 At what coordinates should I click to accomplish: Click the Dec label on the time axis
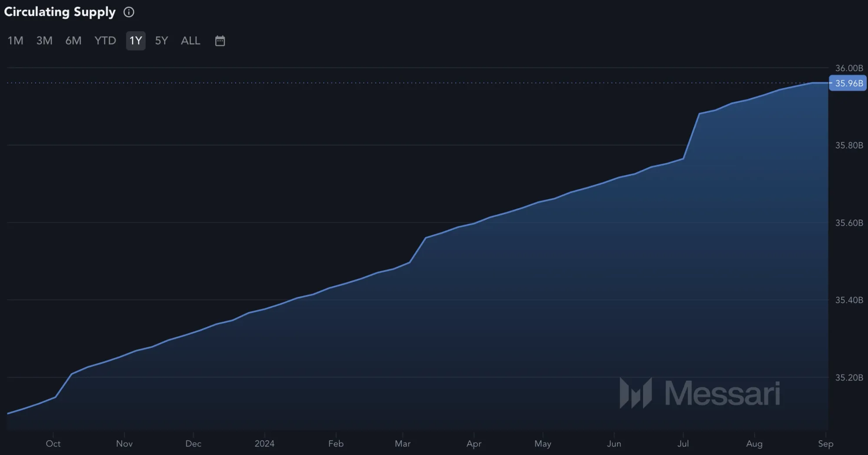(x=193, y=444)
